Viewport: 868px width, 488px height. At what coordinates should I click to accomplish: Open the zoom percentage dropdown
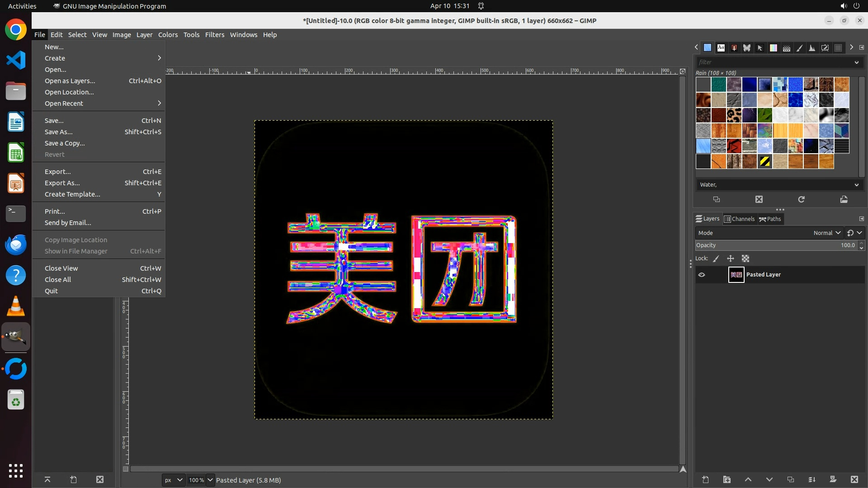point(210,480)
